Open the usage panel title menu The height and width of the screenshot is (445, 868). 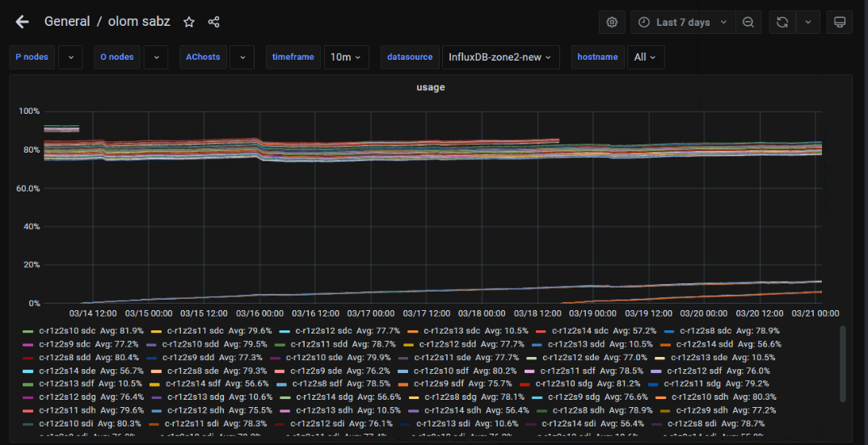[x=430, y=87]
